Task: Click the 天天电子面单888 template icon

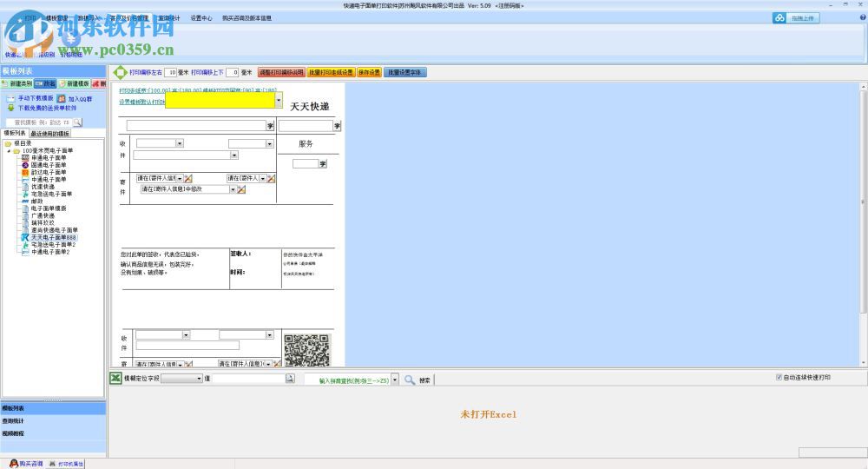Action: (x=25, y=237)
